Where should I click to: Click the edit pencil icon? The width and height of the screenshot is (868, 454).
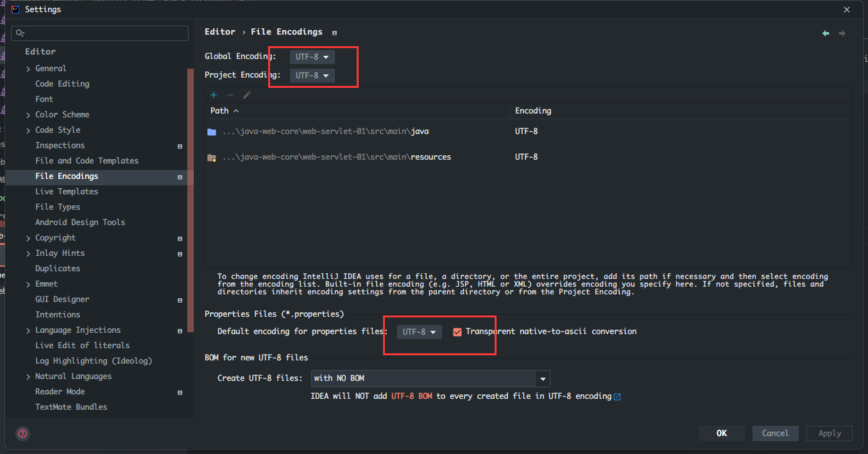tap(247, 95)
